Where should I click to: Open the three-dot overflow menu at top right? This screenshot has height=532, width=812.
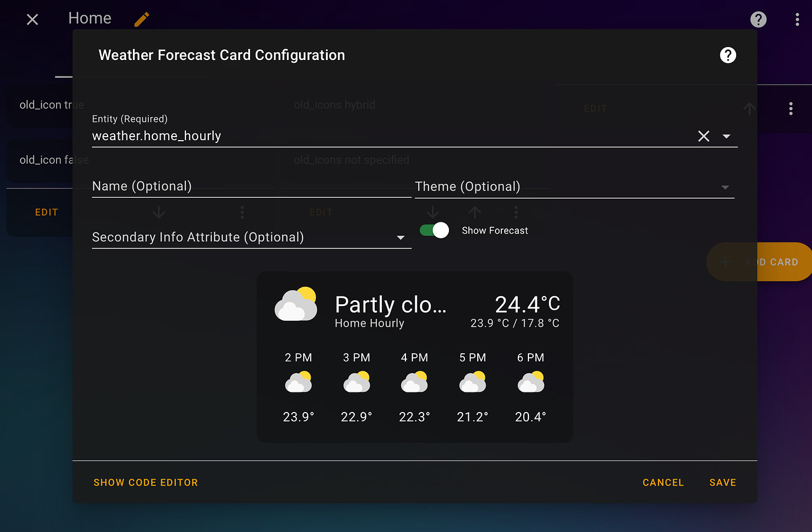[798, 19]
